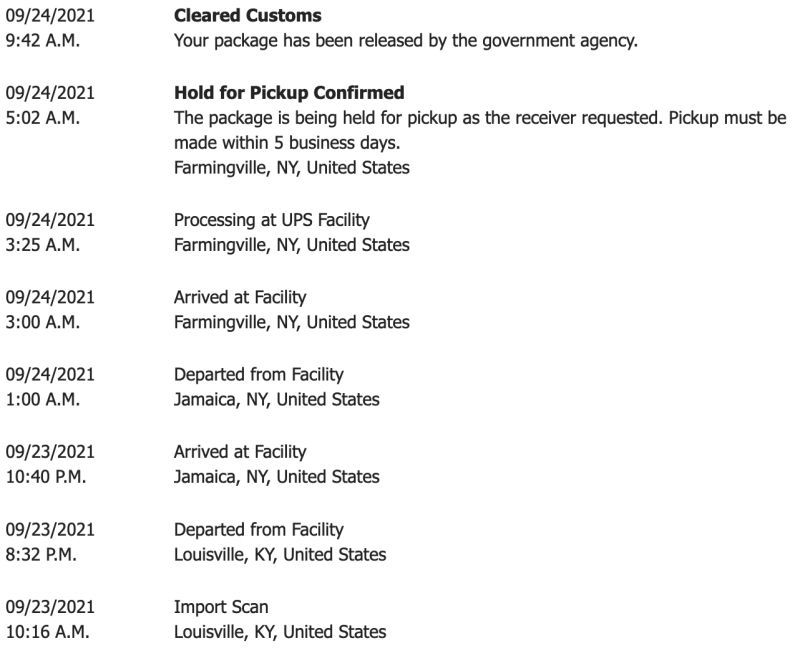The image size is (800, 666).
Task: Click the 10:16 A.M. timestamp
Action: (47, 632)
